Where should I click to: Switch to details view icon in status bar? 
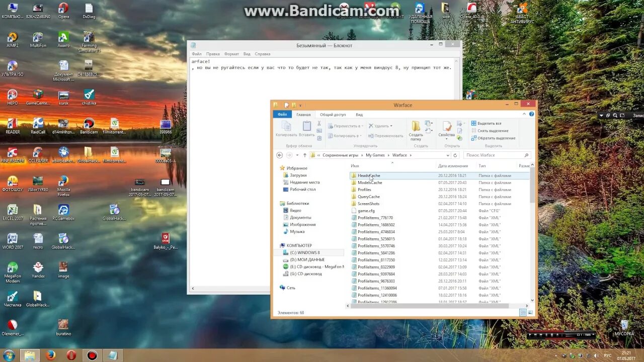pyautogui.click(x=523, y=313)
